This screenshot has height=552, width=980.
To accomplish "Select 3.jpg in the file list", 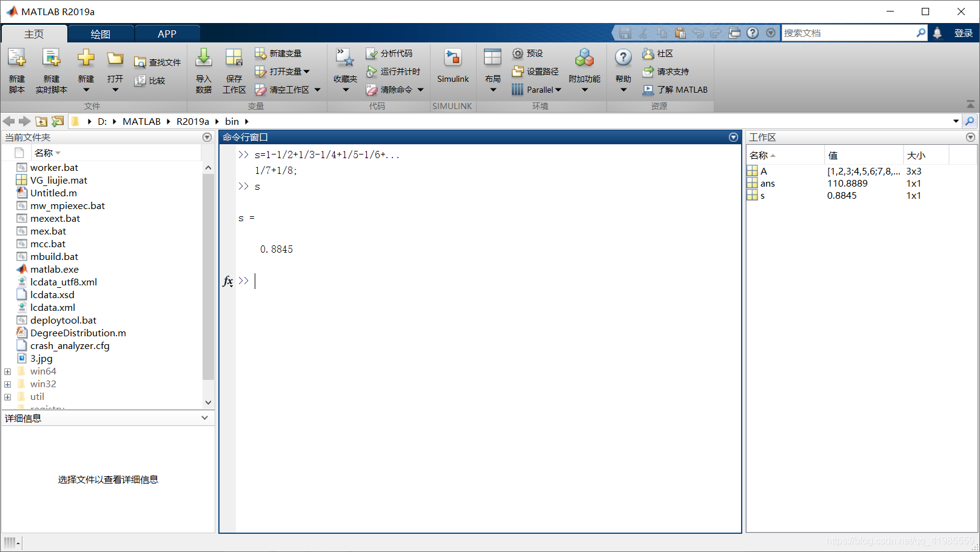I will tap(41, 358).
